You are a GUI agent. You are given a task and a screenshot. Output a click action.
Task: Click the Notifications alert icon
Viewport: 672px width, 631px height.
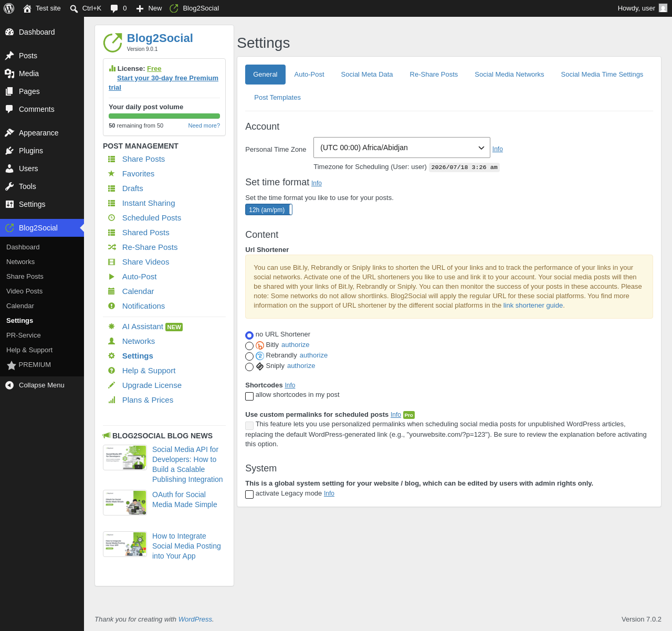click(111, 306)
